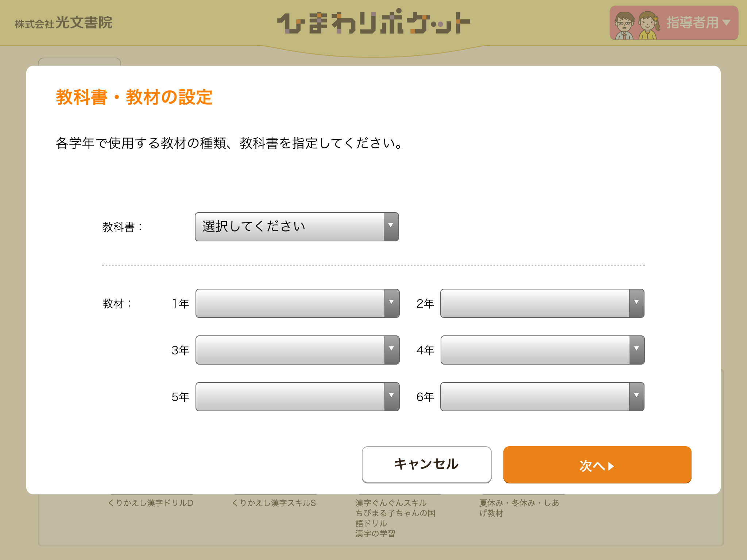747x560 pixels.
Task: Expand the 4年 教材 dropdown
Action: coord(543,350)
